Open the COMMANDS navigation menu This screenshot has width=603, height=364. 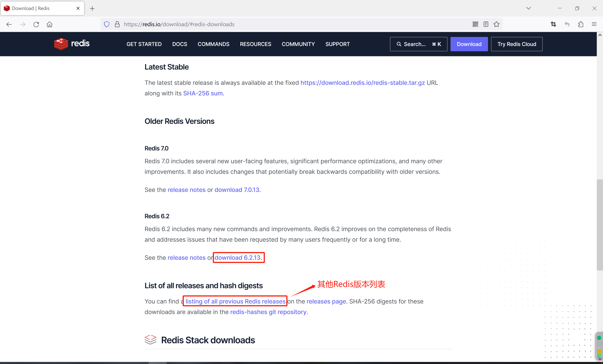pos(213,44)
